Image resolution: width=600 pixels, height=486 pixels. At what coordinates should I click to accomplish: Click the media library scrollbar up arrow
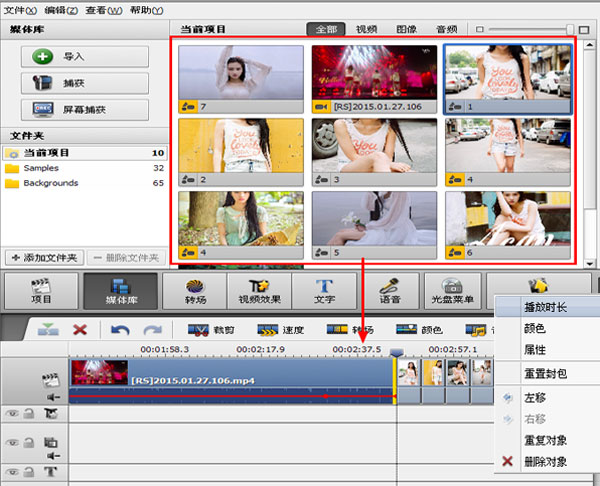[x=590, y=45]
